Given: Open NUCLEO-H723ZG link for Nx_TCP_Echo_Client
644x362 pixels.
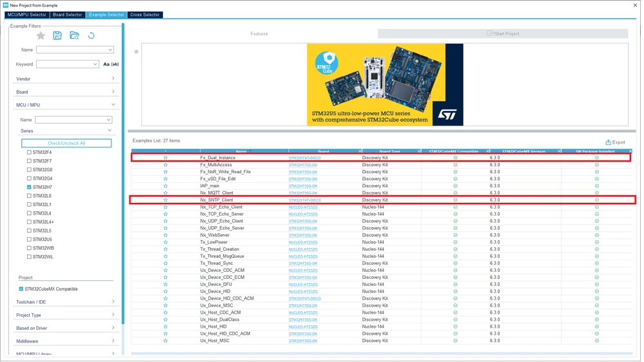Looking at the screenshot, I should click(x=303, y=207).
